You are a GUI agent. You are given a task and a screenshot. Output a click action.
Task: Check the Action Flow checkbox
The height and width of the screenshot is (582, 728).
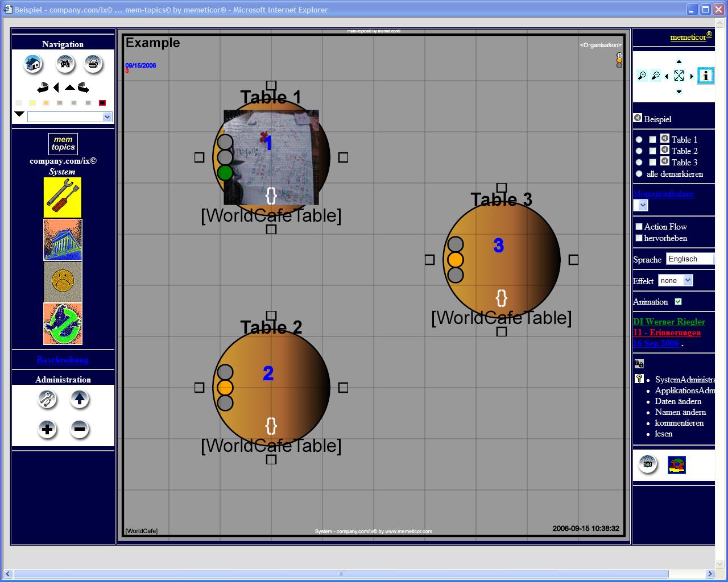point(639,227)
